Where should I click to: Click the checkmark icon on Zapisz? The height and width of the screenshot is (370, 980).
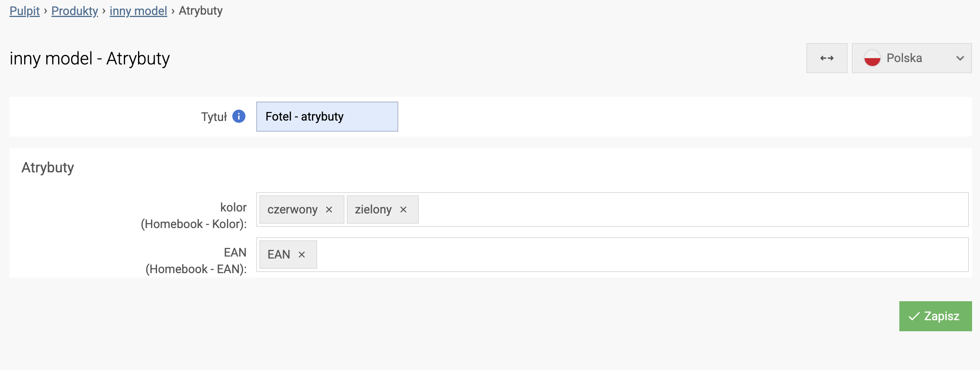[x=914, y=316]
